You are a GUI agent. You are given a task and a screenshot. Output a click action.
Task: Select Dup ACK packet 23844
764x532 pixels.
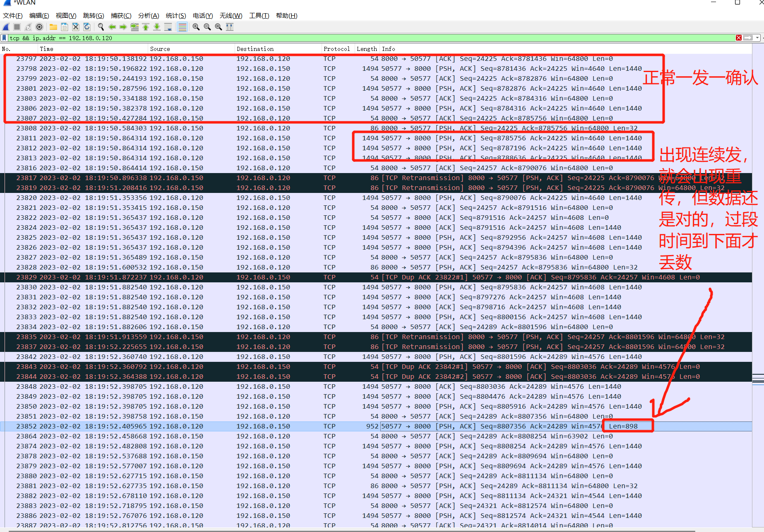point(376,376)
